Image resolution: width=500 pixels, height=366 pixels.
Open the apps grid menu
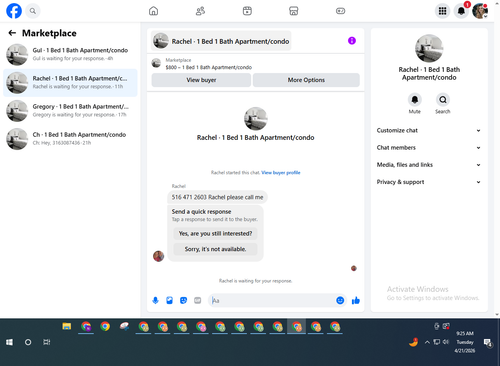pyautogui.click(x=442, y=11)
